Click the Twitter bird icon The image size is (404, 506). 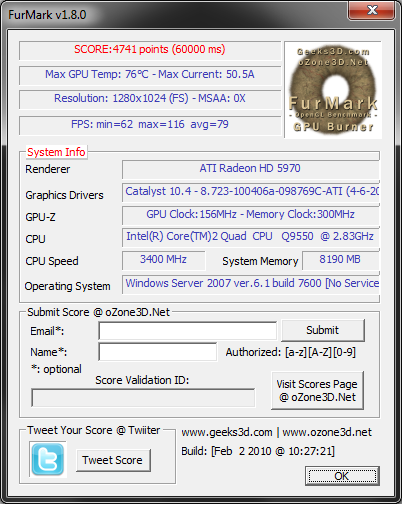(48, 460)
